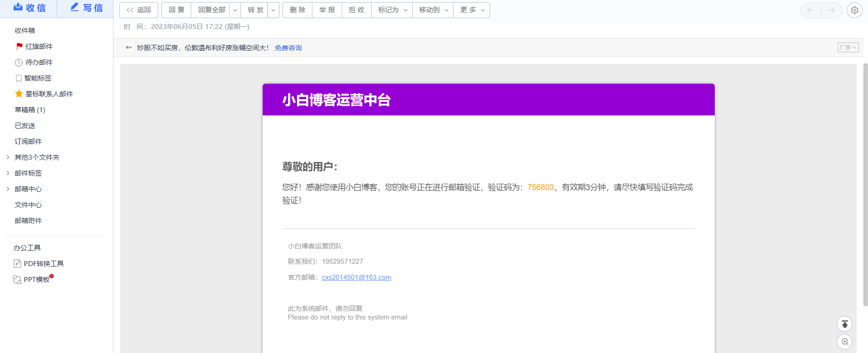Click the cxs2014501@163.com email link
The height and width of the screenshot is (353, 868).
(x=356, y=277)
